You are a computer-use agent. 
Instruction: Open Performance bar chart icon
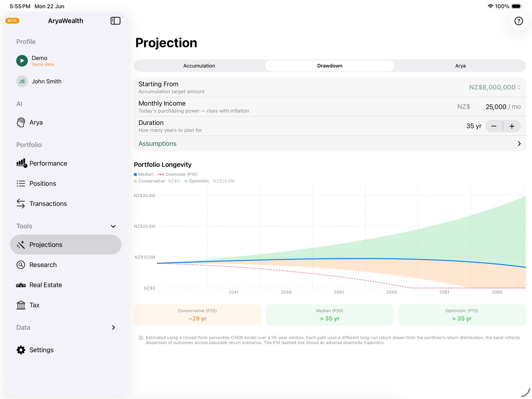[x=22, y=163]
